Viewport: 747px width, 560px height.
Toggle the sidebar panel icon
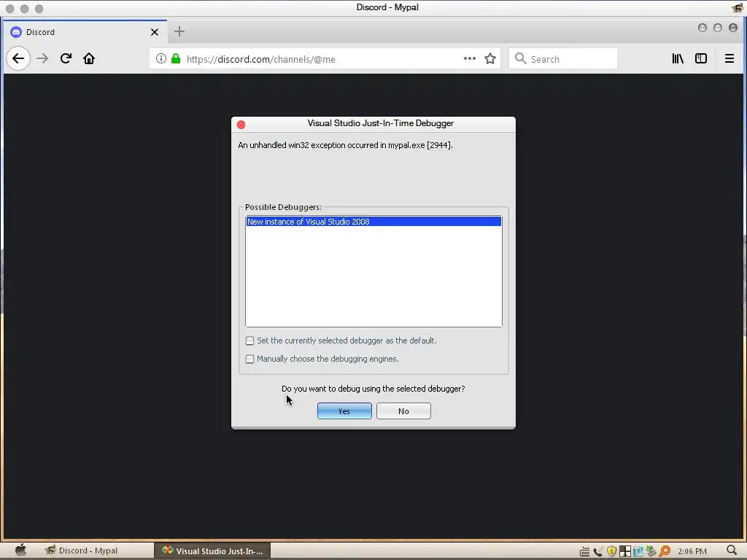tap(701, 58)
